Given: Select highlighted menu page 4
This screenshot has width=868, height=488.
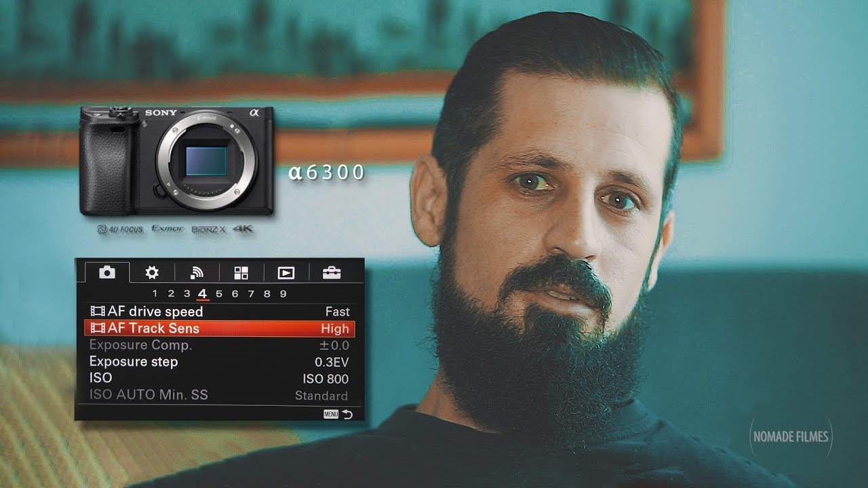Looking at the screenshot, I should pos(203,294).
